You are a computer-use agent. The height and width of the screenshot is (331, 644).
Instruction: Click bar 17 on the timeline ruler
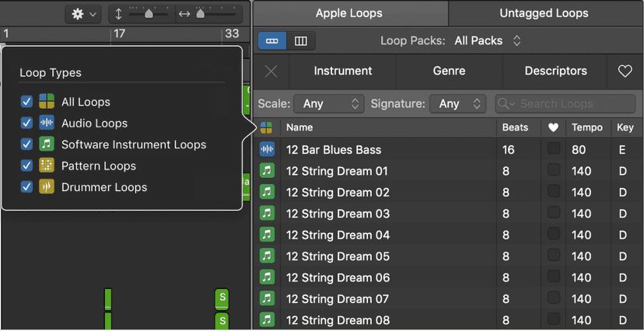pyautogui.click(x=119, y=33)
